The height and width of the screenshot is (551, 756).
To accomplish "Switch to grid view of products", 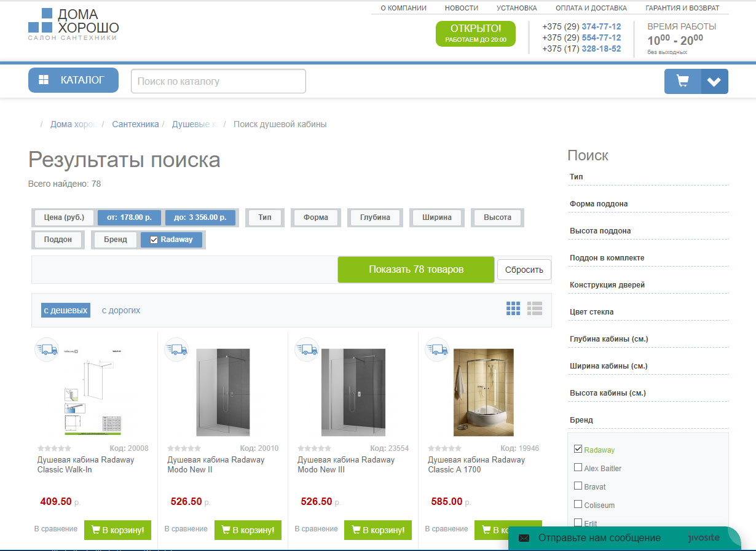I will 513,308.
